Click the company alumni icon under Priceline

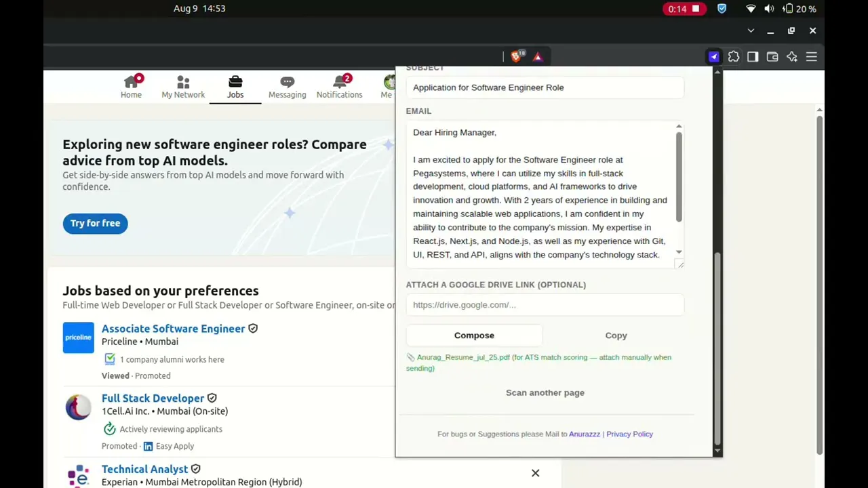pyautogui.click(x=109, y=359)
